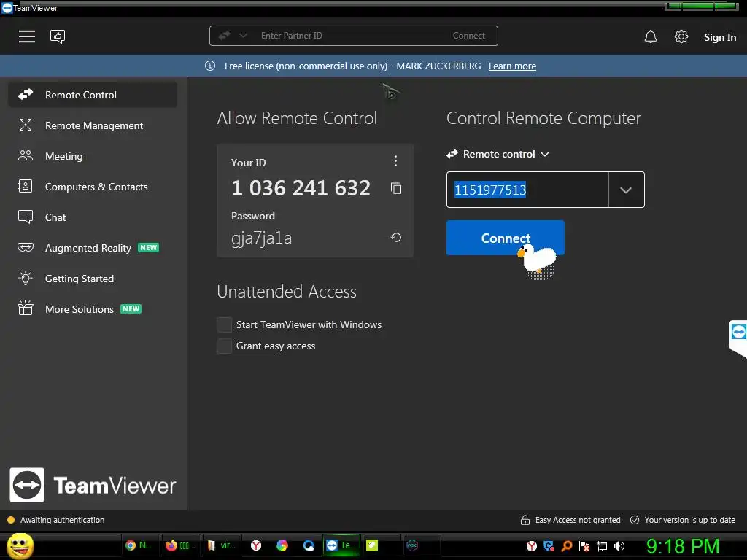Viewport: 747px width, 560px height.
Task: Copy Your ID to clipboard
Action: tap(396, 189)
